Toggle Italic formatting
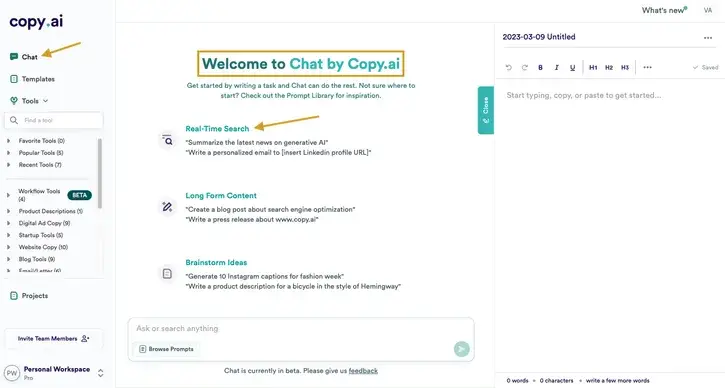The height and width of the screenshot is (388, 725). (557, 68)
